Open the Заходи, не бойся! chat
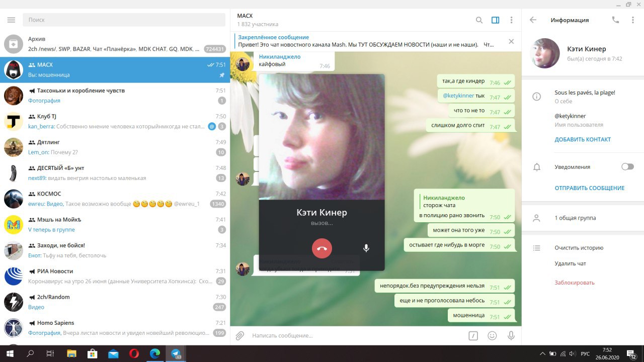The image size is (644, 362). coord(115,250)
